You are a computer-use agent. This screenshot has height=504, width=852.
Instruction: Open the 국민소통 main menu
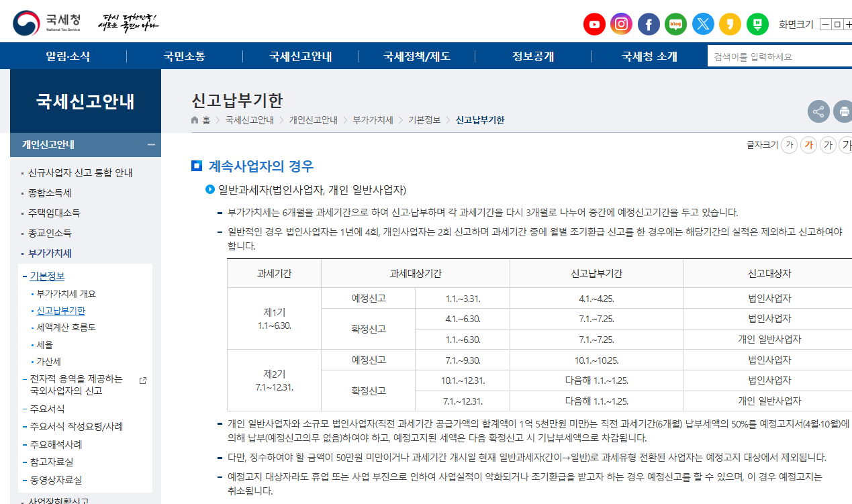coord(185,56)
